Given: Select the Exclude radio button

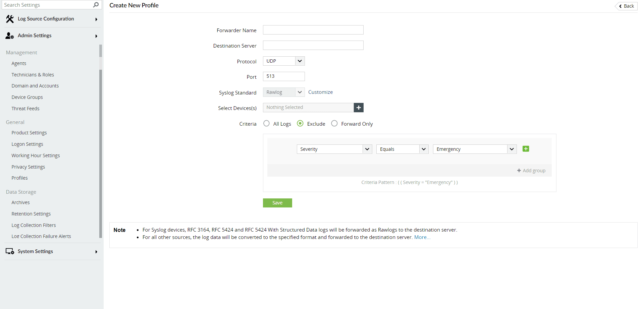Looking at the screenshot, I should [x=300, y=123].
